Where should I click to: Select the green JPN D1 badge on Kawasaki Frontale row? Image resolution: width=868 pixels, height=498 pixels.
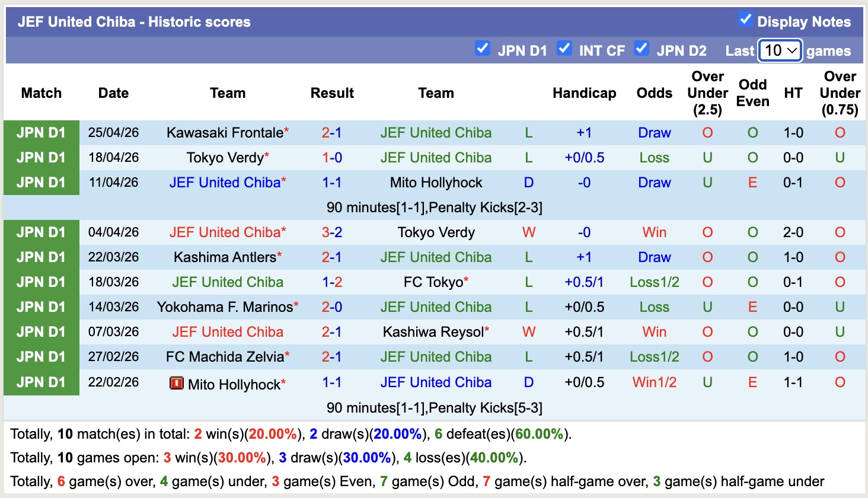41,132
